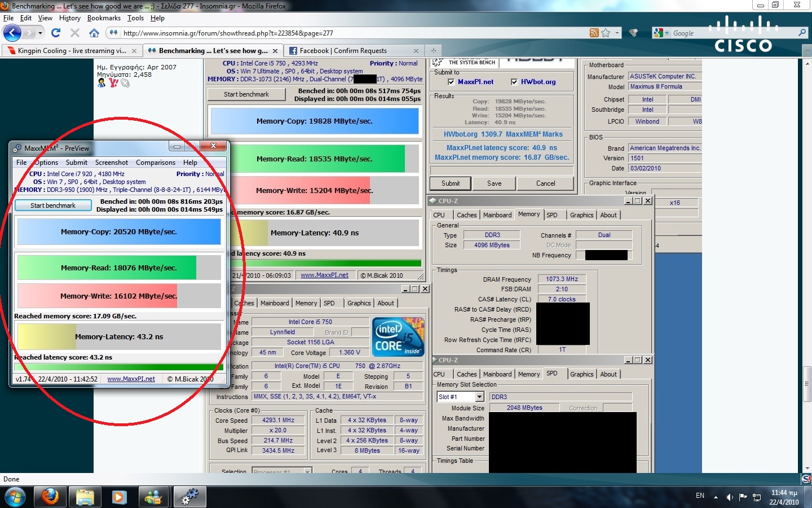This screenshot has width=812, height=508.
Task: Click the Cancel button
Action: (x=545, y=183)
